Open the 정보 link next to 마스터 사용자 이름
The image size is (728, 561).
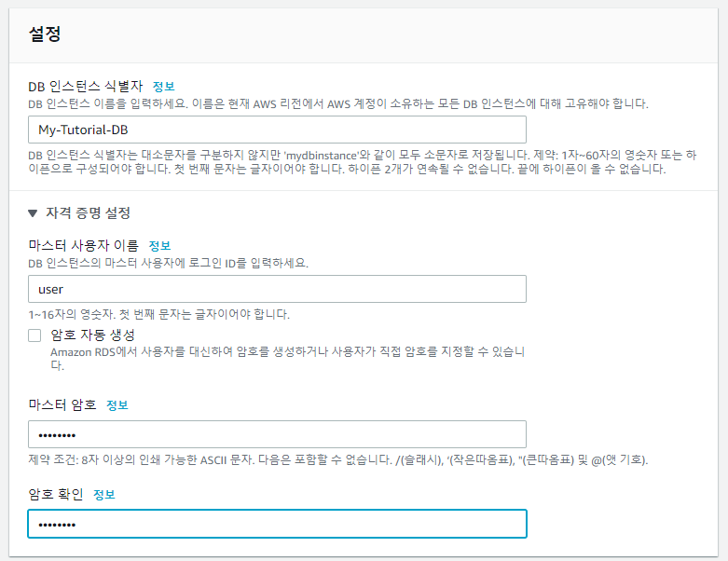coord(159,246)
